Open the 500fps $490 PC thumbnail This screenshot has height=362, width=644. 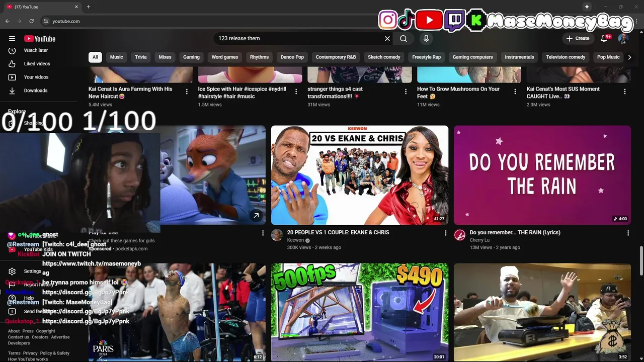pos(360,312)
